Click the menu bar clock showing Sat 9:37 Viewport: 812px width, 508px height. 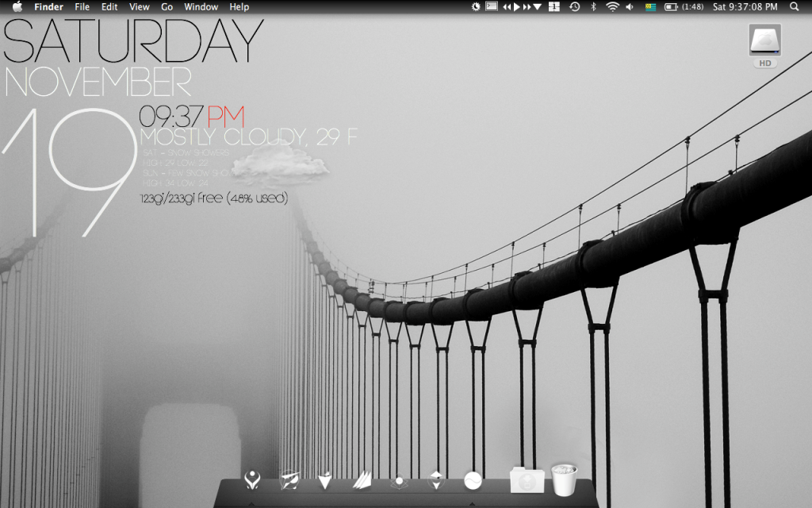pos(745,7)
